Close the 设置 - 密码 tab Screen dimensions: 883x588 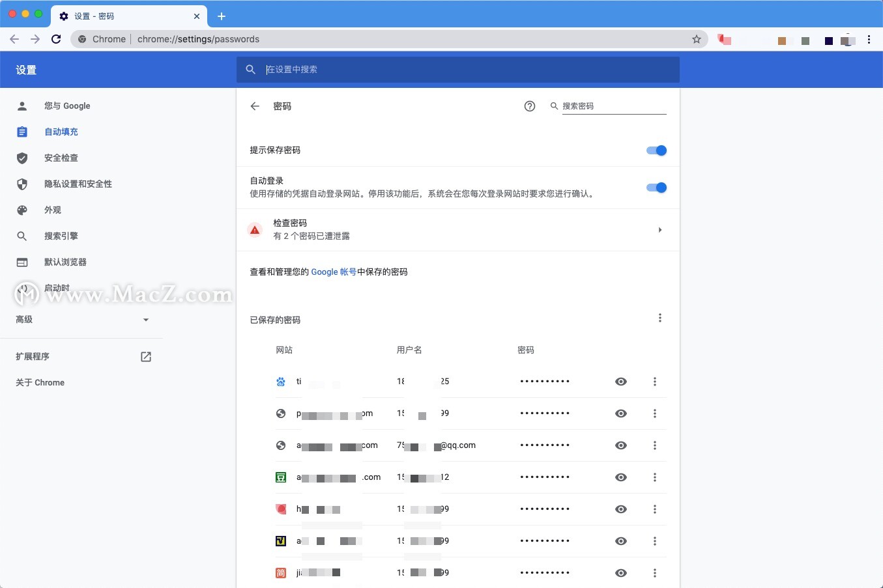tap(197, 16)
